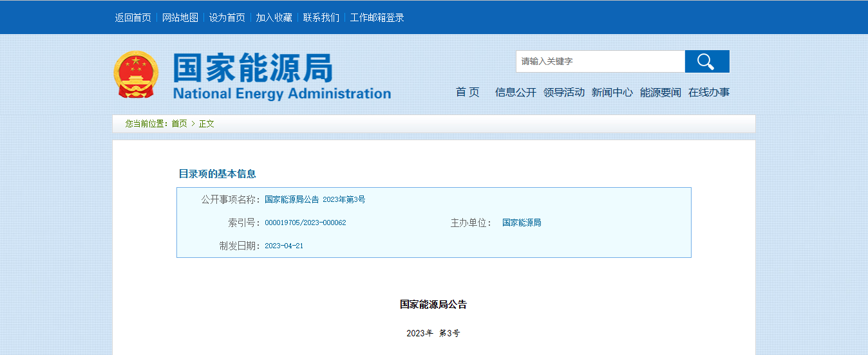The height and width of the screenshot is (355, 868).
Task: Click the 国家能源局 National Energy Administration title banner
Action: [281, 77]
